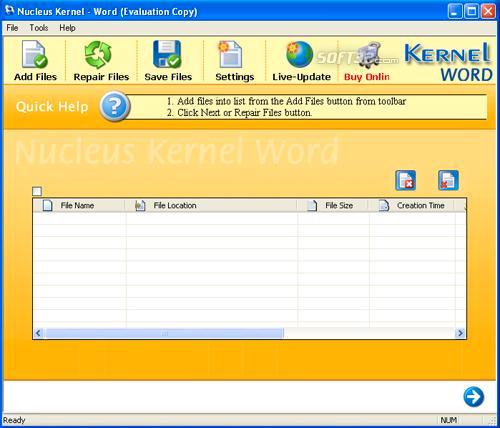The height and width of the screenshot is (428, 500).
Task: Minimize the Nucleus Kernel window
Action: tap(455, 11)
